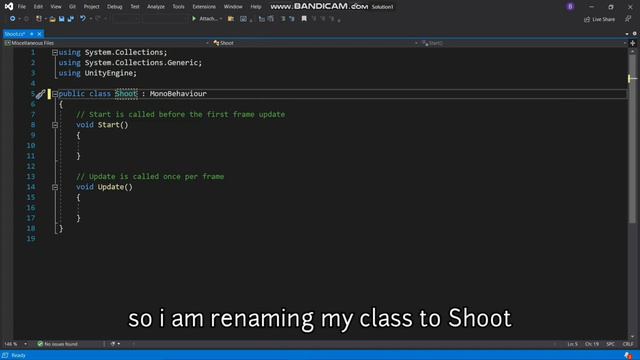Click the line number indicator in the status bar
The height and width of the screenshot is (360, 640).
point(572,344)
